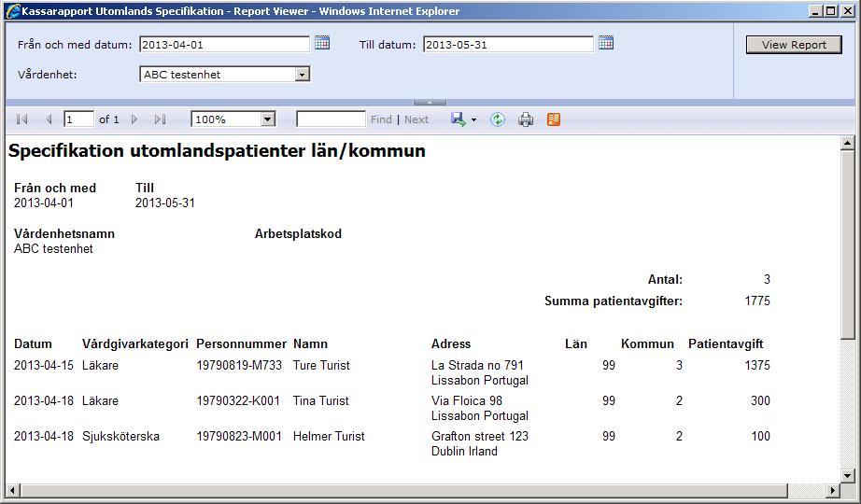Collapse the parameter area with the handle
861x504 pixels.
tap(430, 102)
